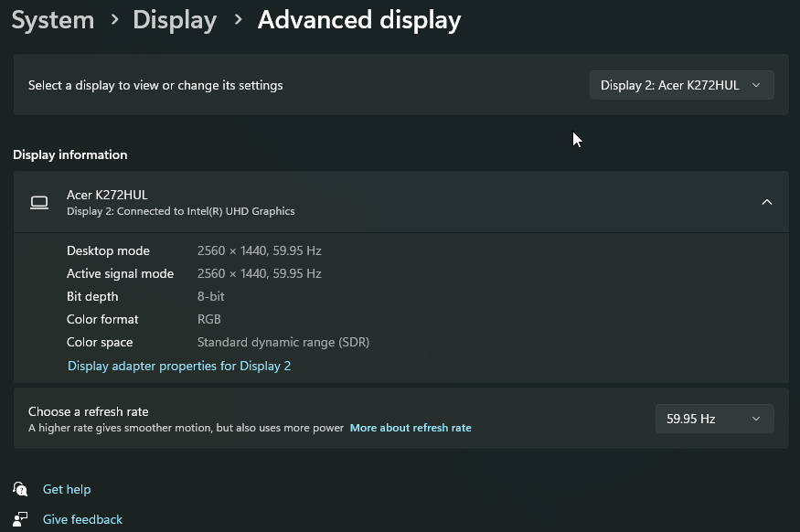Click the monitor icon beside Acer K272HUL
Screen dimensions: 800x532
39,202
